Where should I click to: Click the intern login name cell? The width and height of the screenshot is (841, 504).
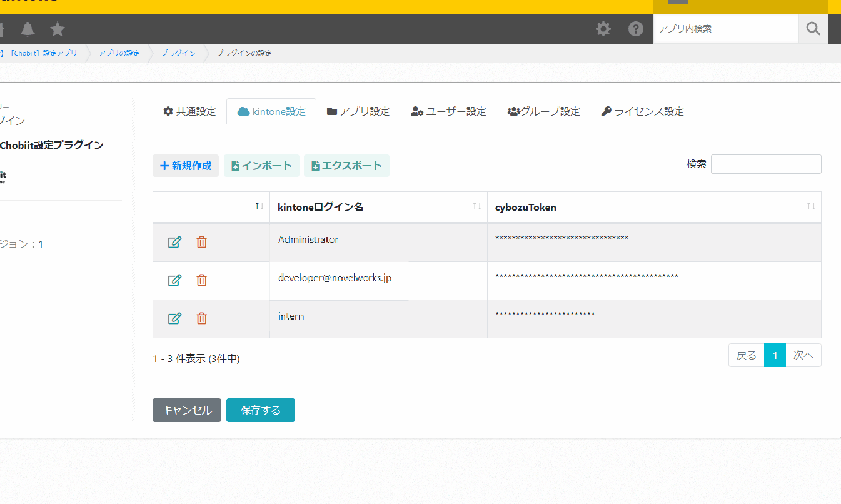(x=378, y=318)
